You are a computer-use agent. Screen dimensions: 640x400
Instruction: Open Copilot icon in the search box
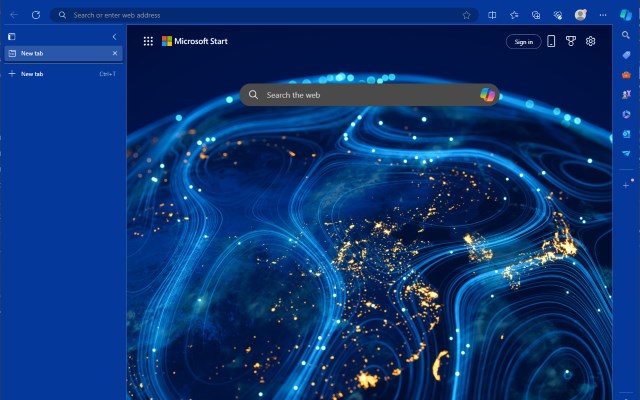(487, 95)
